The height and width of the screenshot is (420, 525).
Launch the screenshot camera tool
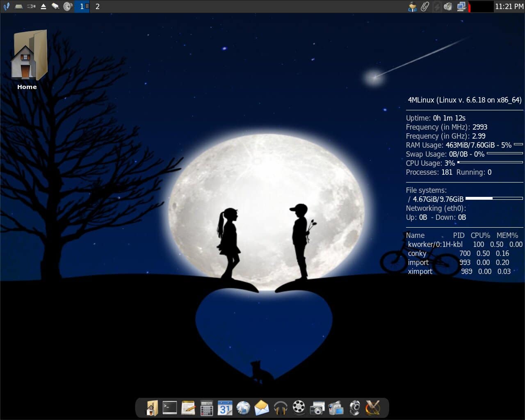pos(317,408)
